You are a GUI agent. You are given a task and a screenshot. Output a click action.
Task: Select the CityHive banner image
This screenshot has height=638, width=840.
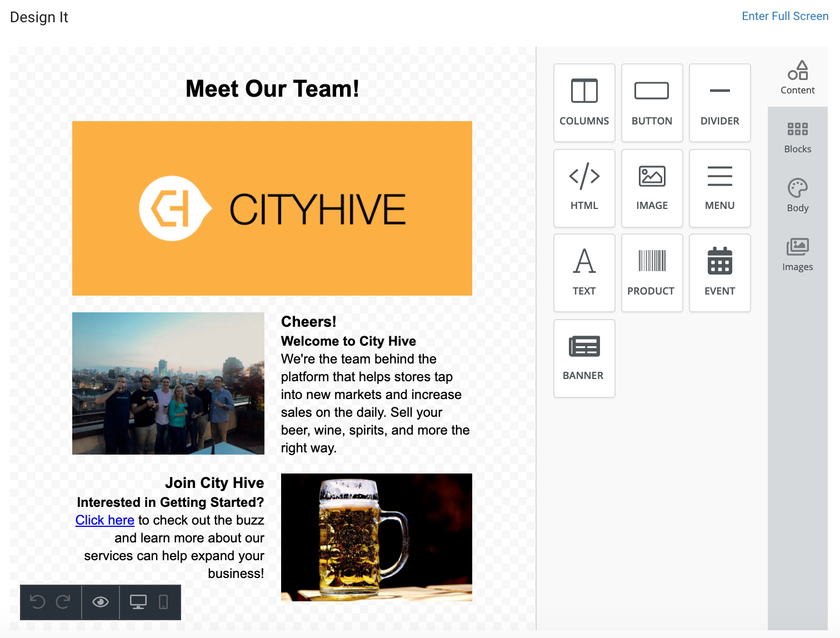click(x=272, y=208)
